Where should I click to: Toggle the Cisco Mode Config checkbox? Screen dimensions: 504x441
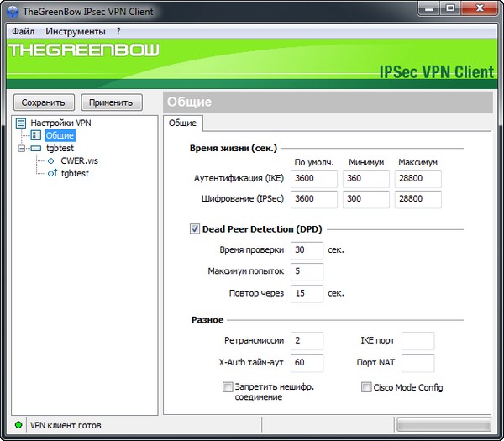point(366,387)
